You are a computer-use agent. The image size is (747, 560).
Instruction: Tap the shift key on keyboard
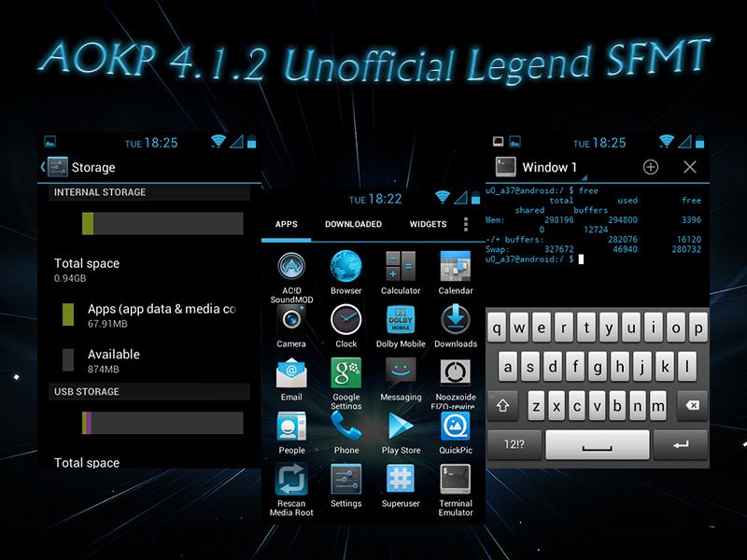503,406
